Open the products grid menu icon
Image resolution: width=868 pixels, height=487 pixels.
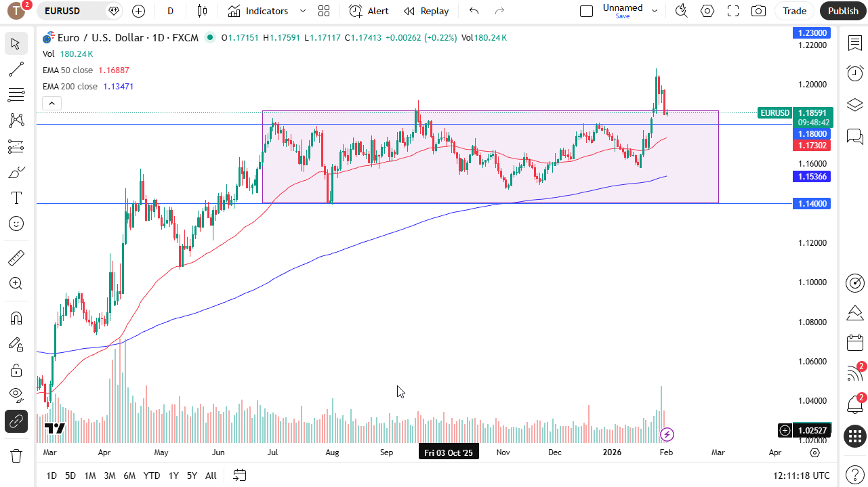click(855, 436)
